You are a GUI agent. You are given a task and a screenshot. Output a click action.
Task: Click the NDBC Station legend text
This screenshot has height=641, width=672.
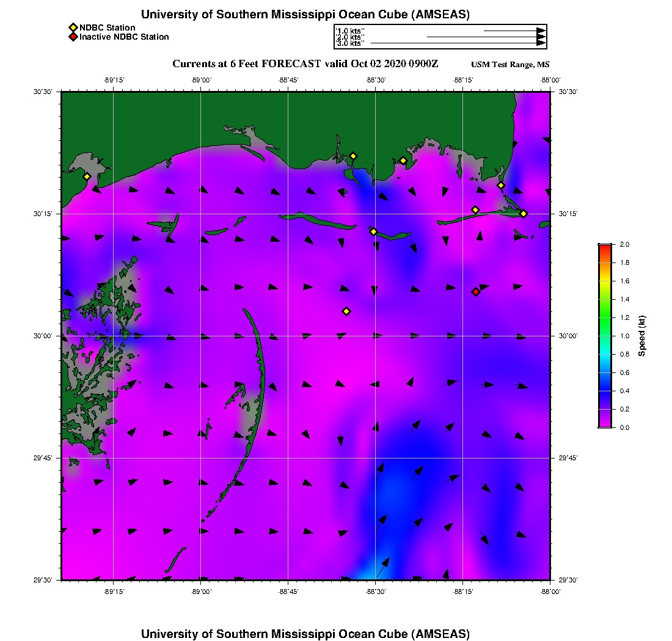[108, 27]
